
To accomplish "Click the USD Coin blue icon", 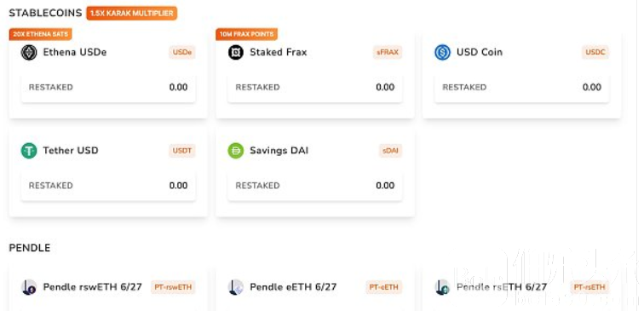I will coord(442,53).
